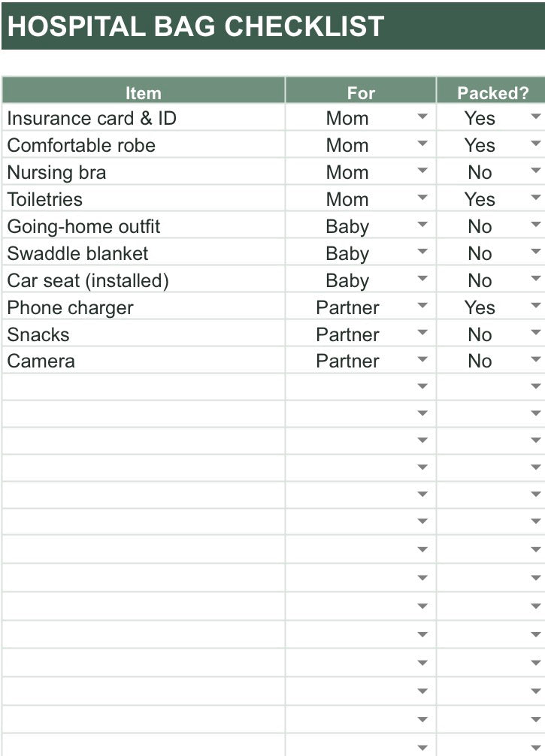Select the Packed? column header
This screenshot has height=756, width=545.
point(492,91)
